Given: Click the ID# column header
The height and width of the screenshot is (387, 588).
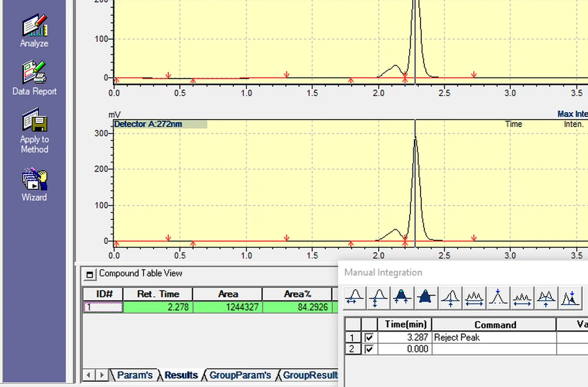Looking at the screenshot, I should (104, 294).
